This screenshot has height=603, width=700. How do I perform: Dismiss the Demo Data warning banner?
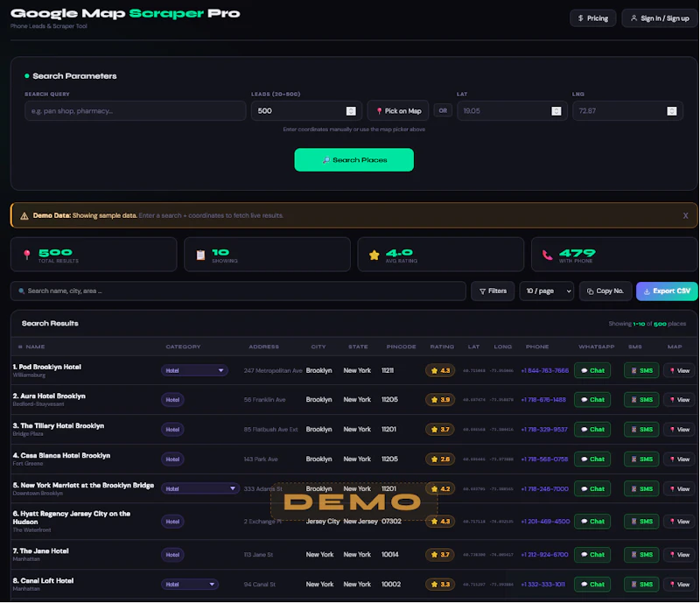(x=685, y=216)
